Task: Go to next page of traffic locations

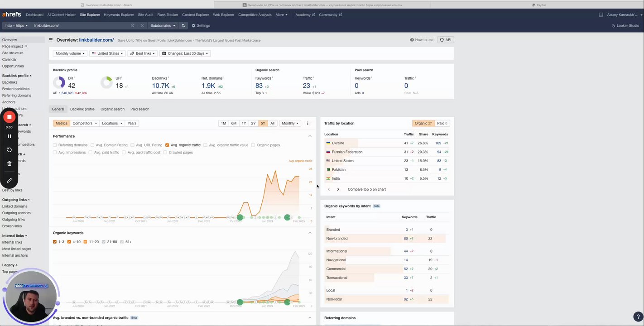Action: (338, 189)
